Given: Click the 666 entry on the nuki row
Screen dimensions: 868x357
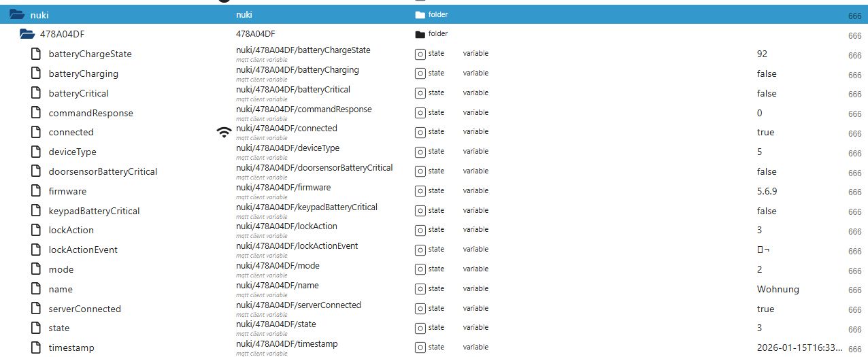Looking at the screenshot, I should coord(855,16).
